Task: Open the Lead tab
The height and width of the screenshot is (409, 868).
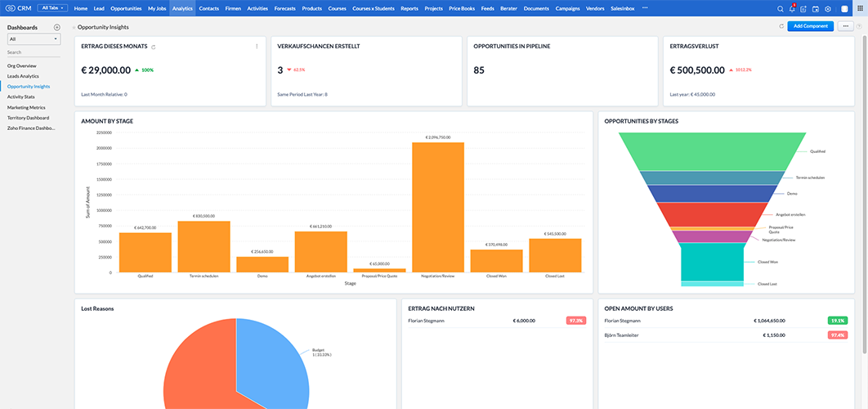Action: click(x=99, y=9)
